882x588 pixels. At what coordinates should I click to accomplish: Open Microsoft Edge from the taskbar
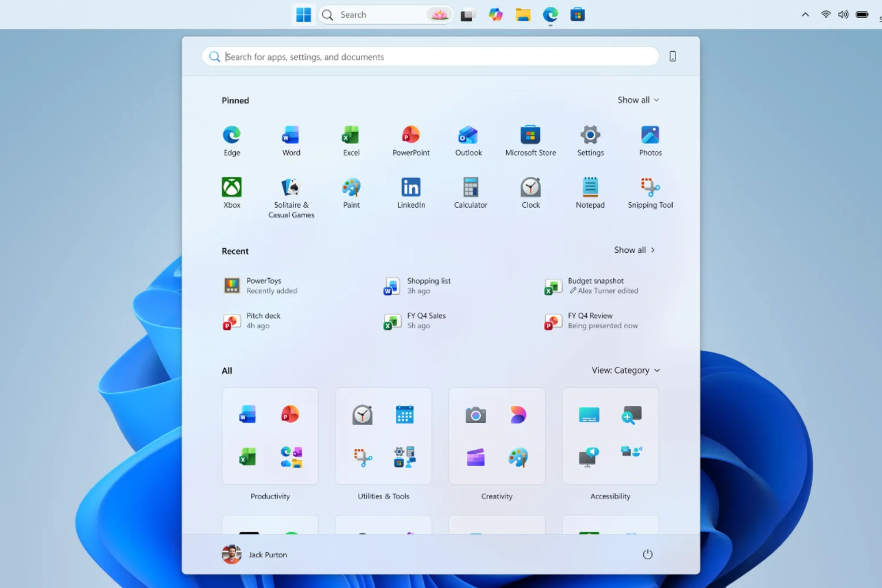point(550,15)
